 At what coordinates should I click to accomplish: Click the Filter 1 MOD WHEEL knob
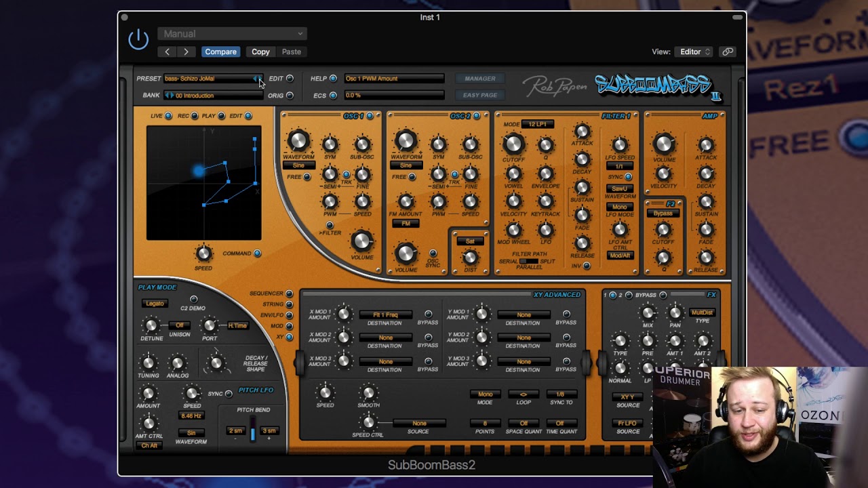513,229
